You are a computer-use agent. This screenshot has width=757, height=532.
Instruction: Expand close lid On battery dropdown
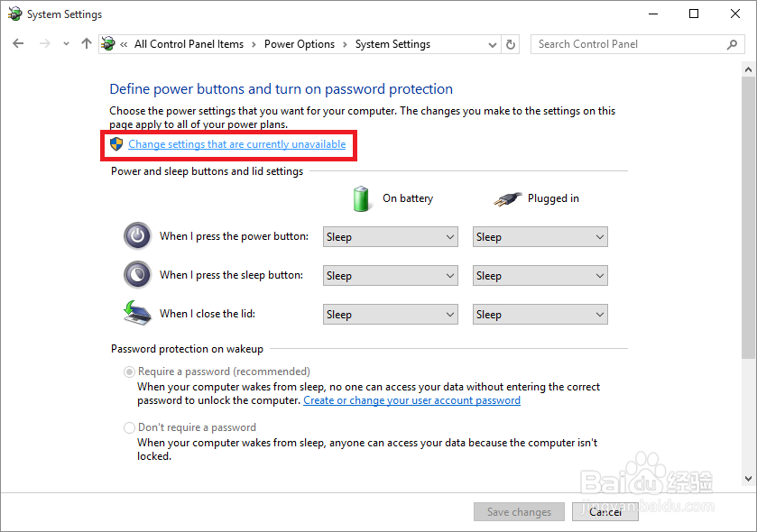click(x=391, y=315)
